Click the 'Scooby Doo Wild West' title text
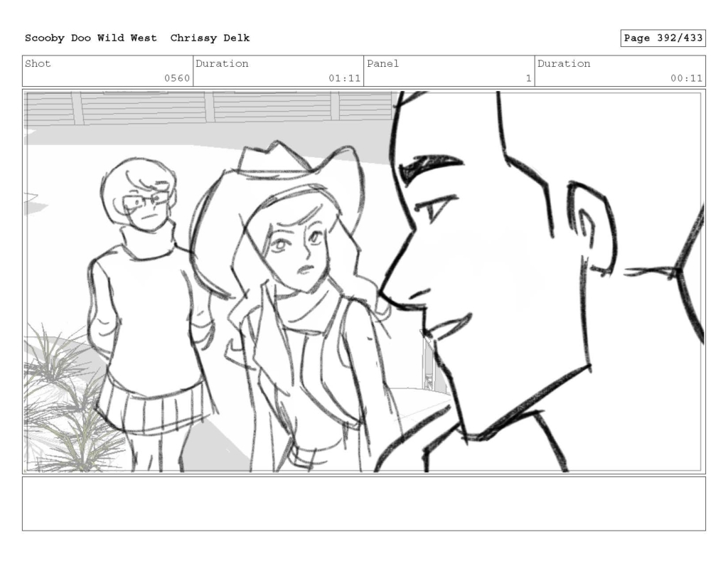This screenshot has height=564, width=728. [x=91, y=38]
